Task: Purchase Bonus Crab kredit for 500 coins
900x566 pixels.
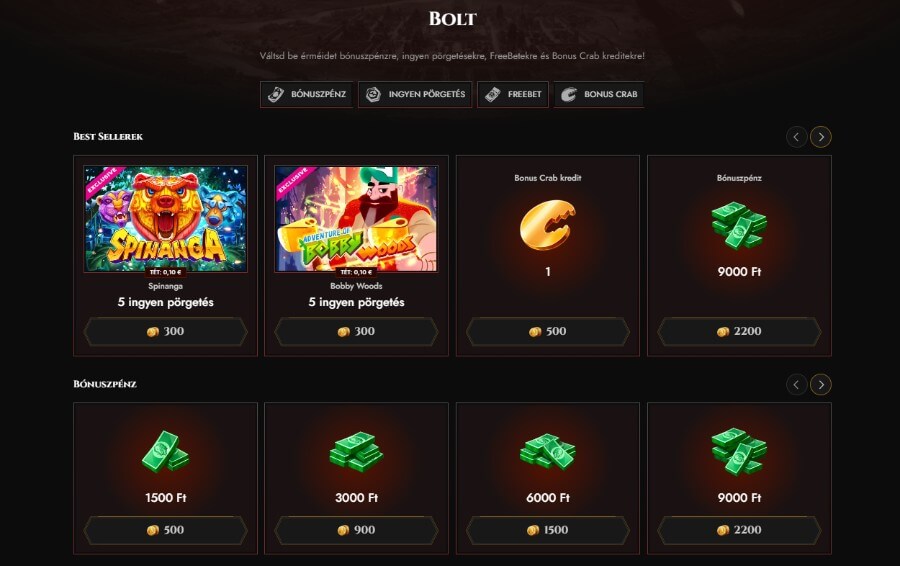Action: (548, 331)
